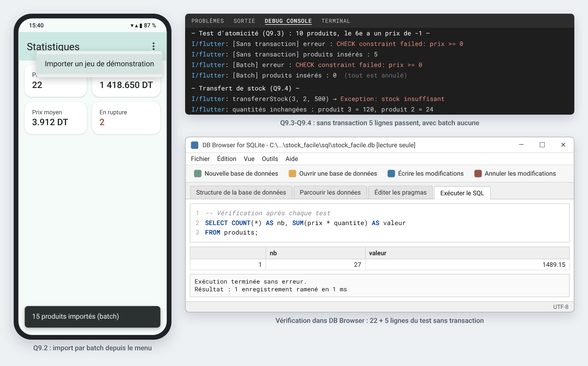588x366 pixels.
Task: Click the DB Browser for SQLite app icon
Action: pyautogui.click(x=195, y=145)
